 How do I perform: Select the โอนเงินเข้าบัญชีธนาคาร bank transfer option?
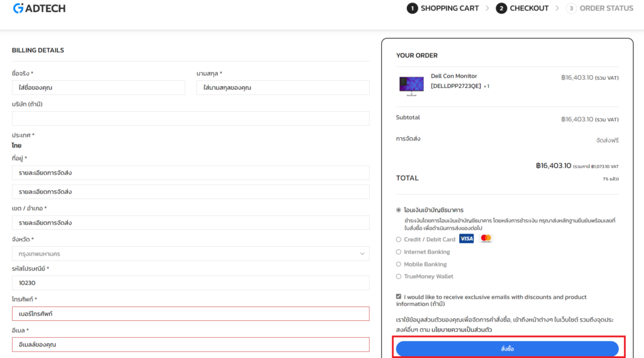[399, 210]
